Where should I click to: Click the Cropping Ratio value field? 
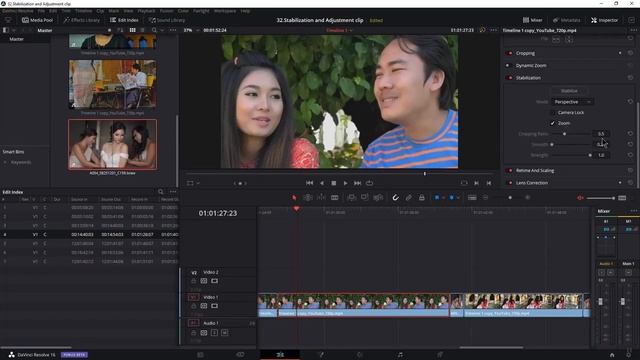pos(601,134)
